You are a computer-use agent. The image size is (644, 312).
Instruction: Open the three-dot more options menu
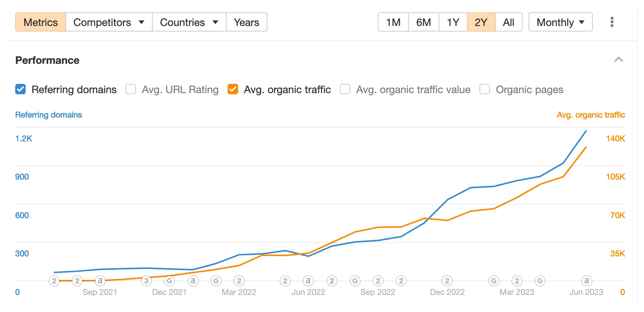coord(612,22)
